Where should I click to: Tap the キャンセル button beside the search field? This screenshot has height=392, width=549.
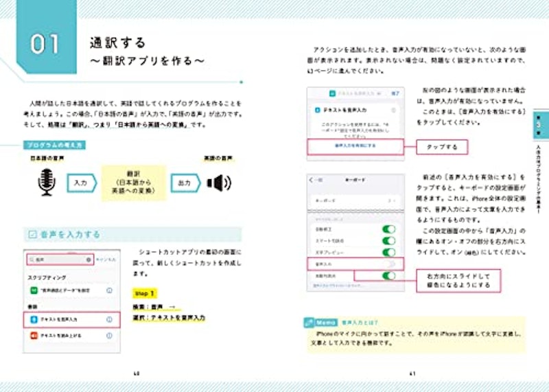[106, 260]
